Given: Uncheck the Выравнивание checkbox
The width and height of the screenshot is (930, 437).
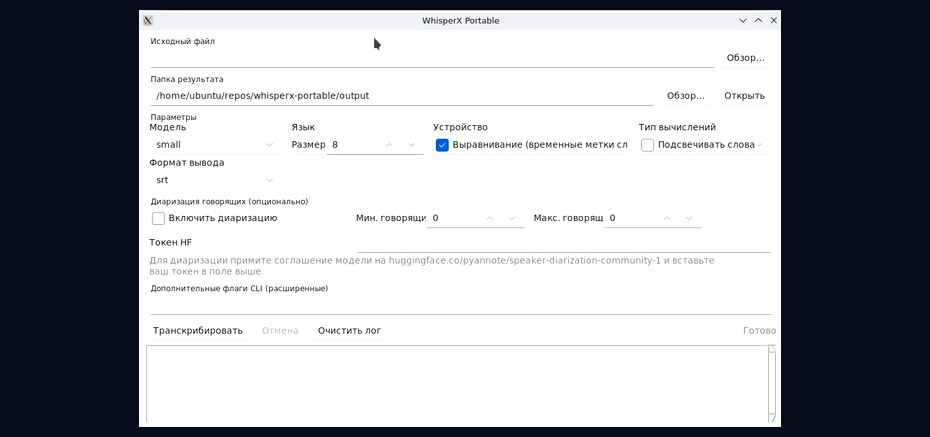Looking at the screenshot, I should tap(442, 145).
